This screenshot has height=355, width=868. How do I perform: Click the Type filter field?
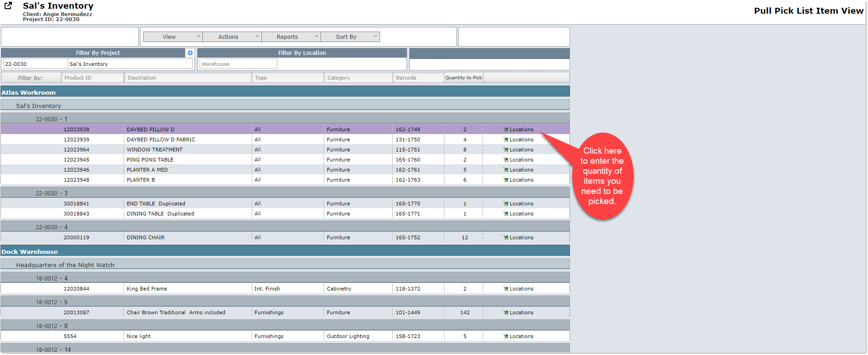[288, 78]
